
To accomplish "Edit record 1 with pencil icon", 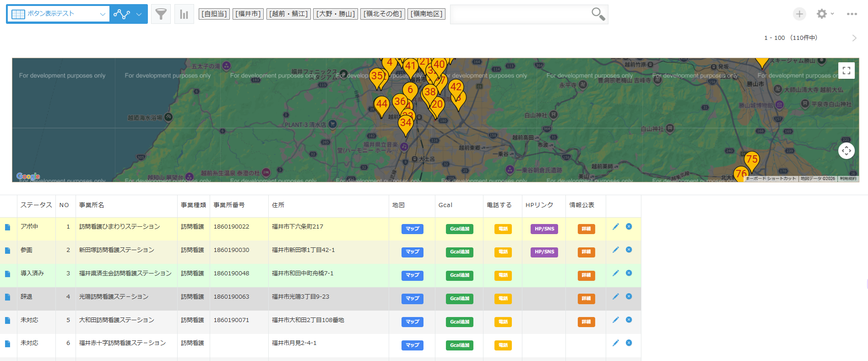I will tap(616, 226).
